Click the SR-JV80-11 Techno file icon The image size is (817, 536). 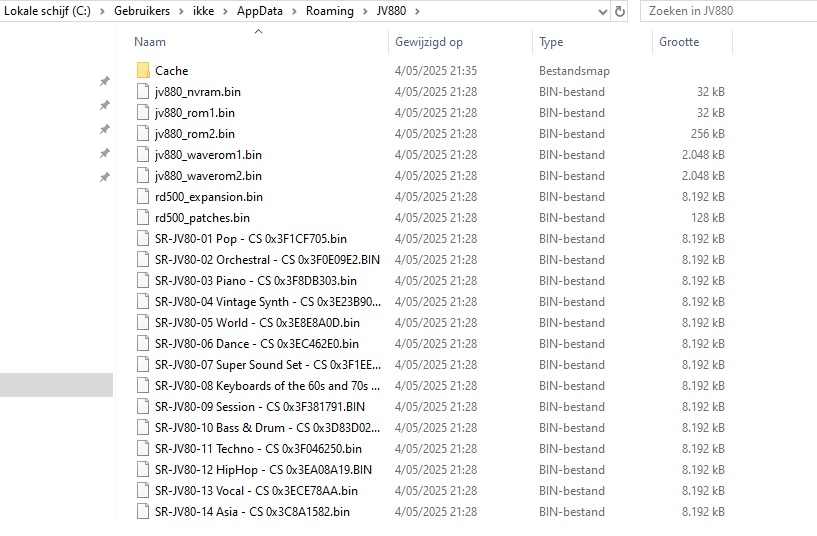pos(143,448)
